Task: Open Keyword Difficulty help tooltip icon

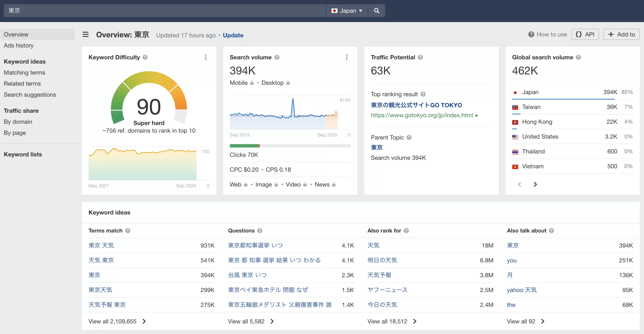Action: (145, 57)
